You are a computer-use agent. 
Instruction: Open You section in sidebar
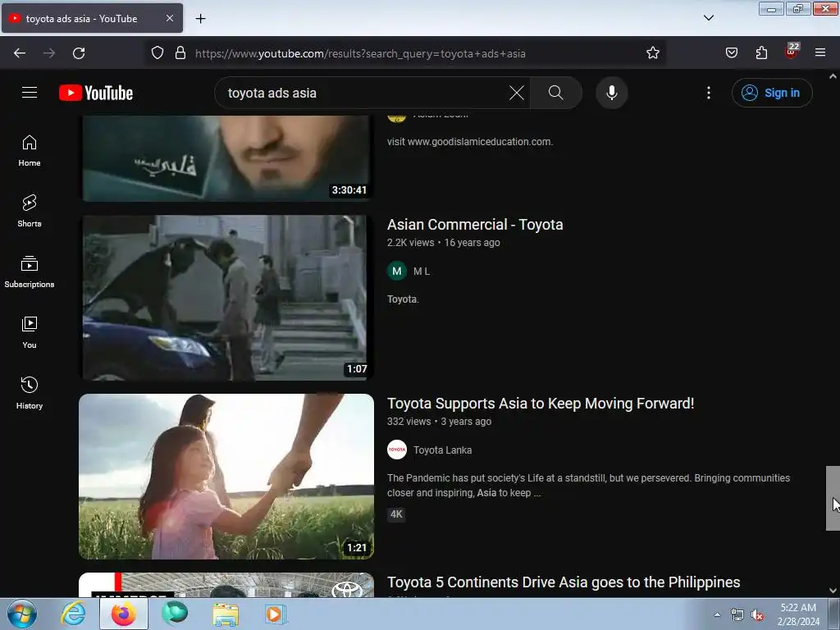pyautogui.click(x=30, y=332)
